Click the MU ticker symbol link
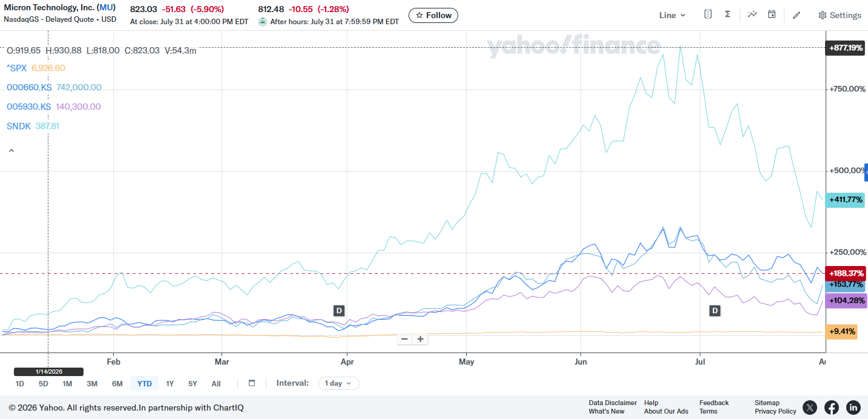This screenshot has height=419, width=868. point(106,8)
